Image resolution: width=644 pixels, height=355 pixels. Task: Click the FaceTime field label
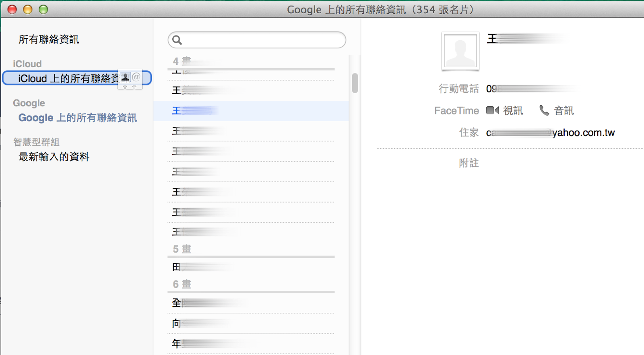click(456, 110)
